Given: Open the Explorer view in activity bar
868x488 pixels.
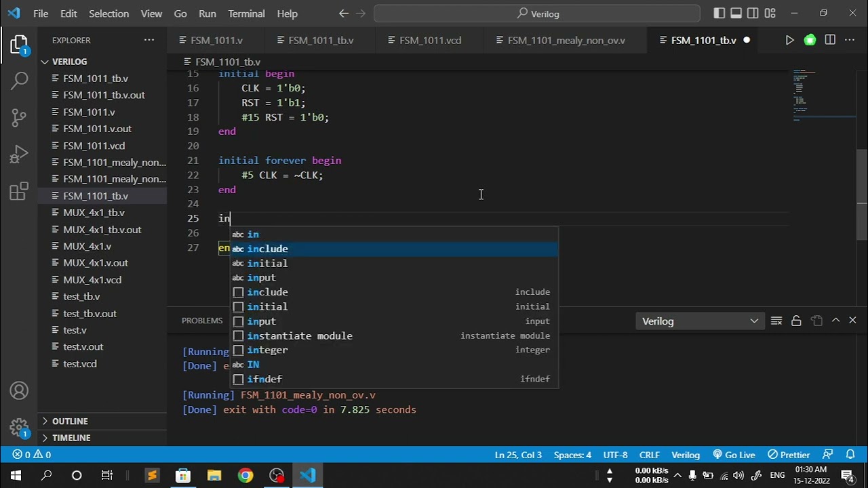Looking at the screenshot, I should (x=19, y=45).
